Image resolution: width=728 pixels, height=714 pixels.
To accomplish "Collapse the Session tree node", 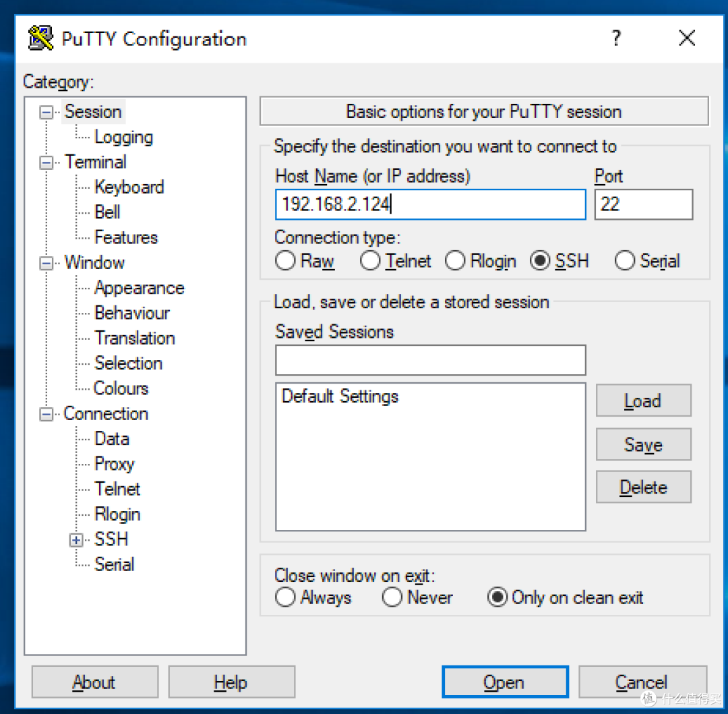I will pos(47,113).
